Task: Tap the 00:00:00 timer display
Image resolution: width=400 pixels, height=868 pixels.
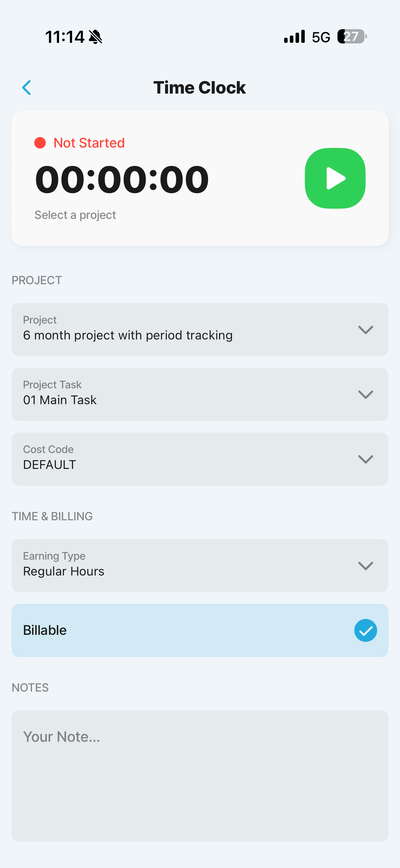Action: [x=122, y=179]
